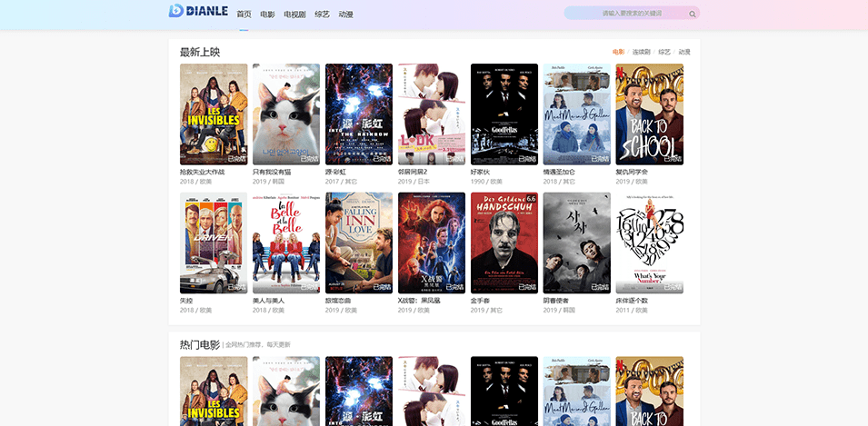The image size is (868, 426).
Task: Select 综艺 in the top navigation
Action: 322,15
